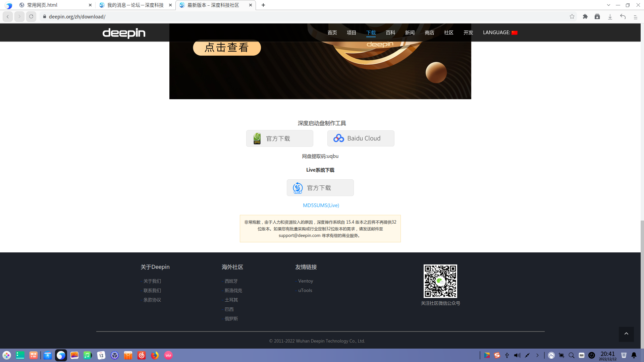Open grand search from the system tray
Viewport: 644px width, 362px height.
pos(572,355)
